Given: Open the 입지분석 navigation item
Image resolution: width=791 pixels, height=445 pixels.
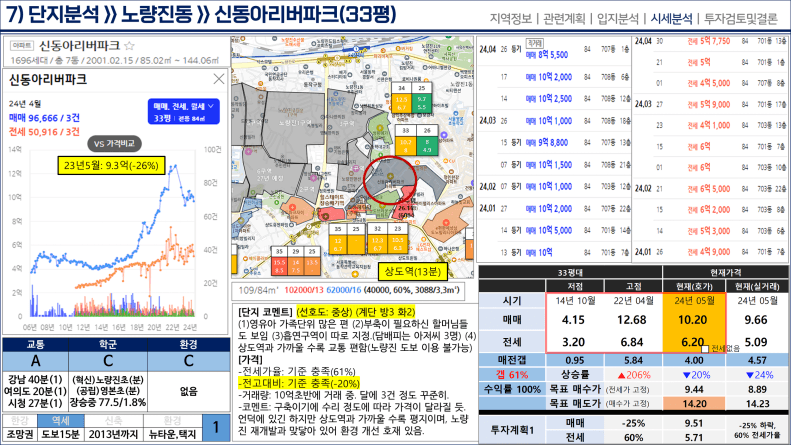Looking at the screenshot, I should pos(617,19).
